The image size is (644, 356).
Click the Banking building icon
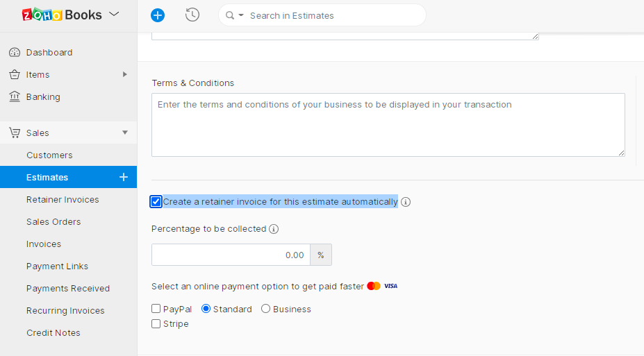pos(14,97)
